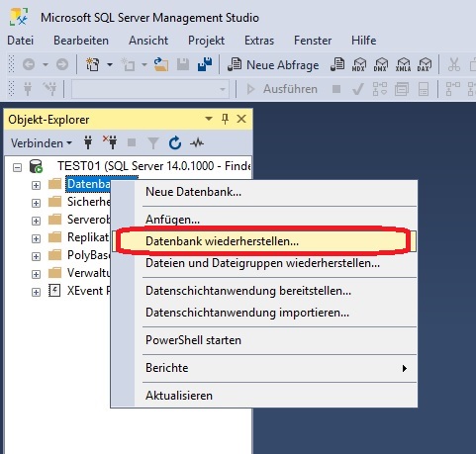Open the Berichte submenu

(x=264, y=368)
